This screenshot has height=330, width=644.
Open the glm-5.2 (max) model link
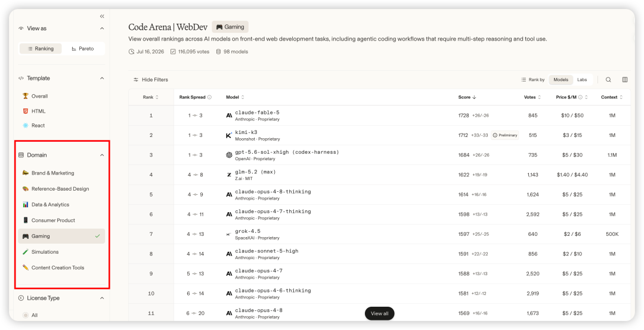coord(255,172)
